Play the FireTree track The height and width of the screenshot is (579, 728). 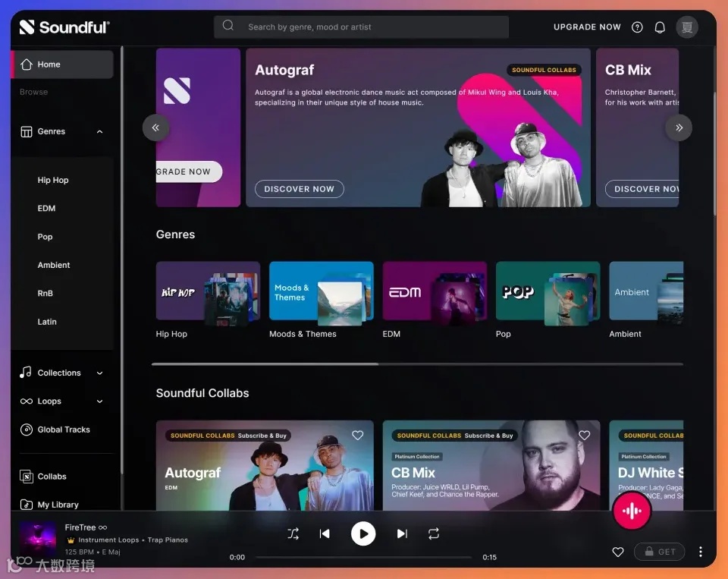[x=363, y=533]
